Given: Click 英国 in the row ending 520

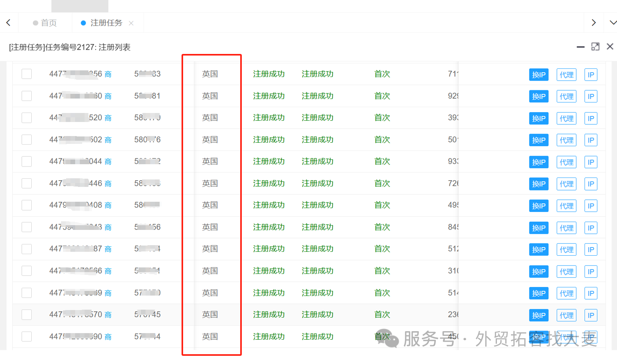Looking at the screenshot, I should click(210, 118).
